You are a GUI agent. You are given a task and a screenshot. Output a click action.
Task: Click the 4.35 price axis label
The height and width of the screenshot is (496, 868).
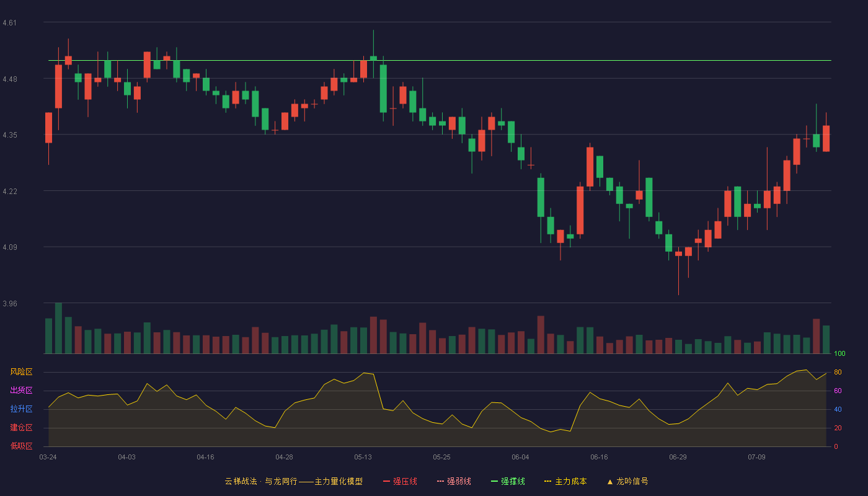(10, 135)
